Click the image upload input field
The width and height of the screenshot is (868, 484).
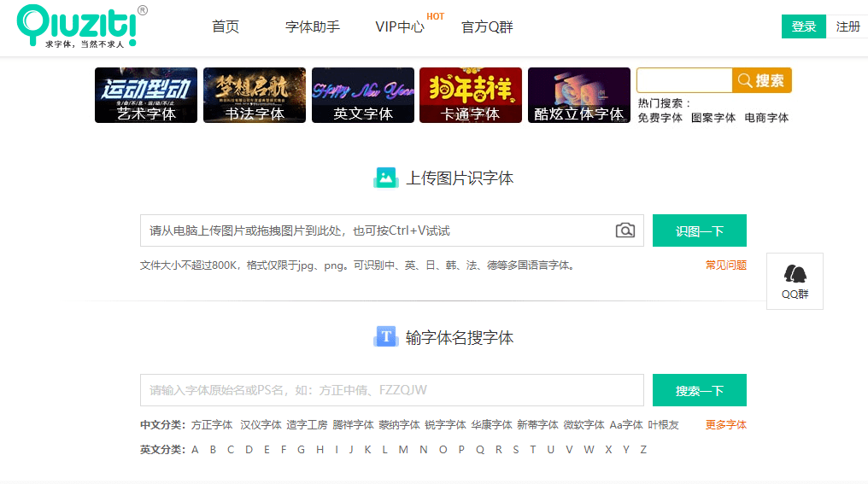point(392,230)
